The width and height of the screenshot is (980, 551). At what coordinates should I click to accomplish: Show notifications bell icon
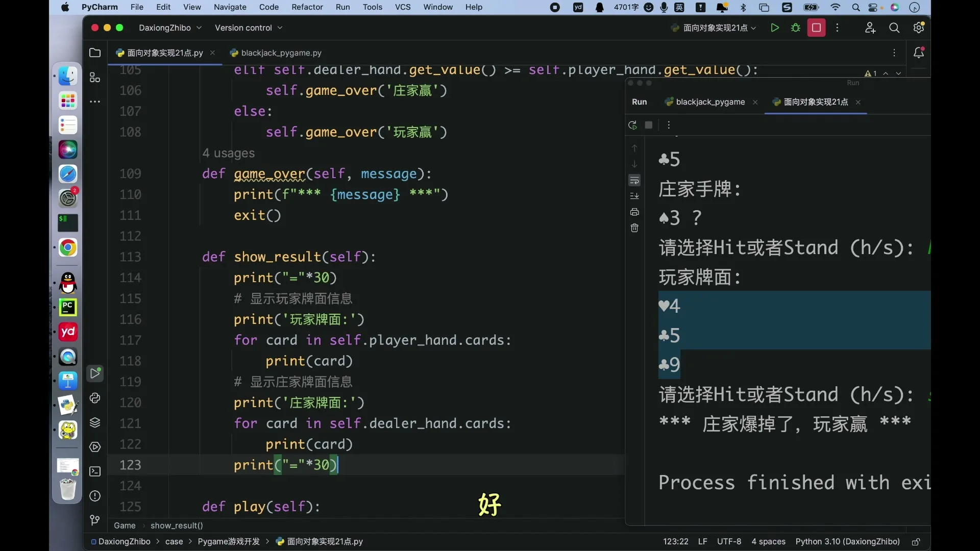pyautogui.click(x=919, y=53)
